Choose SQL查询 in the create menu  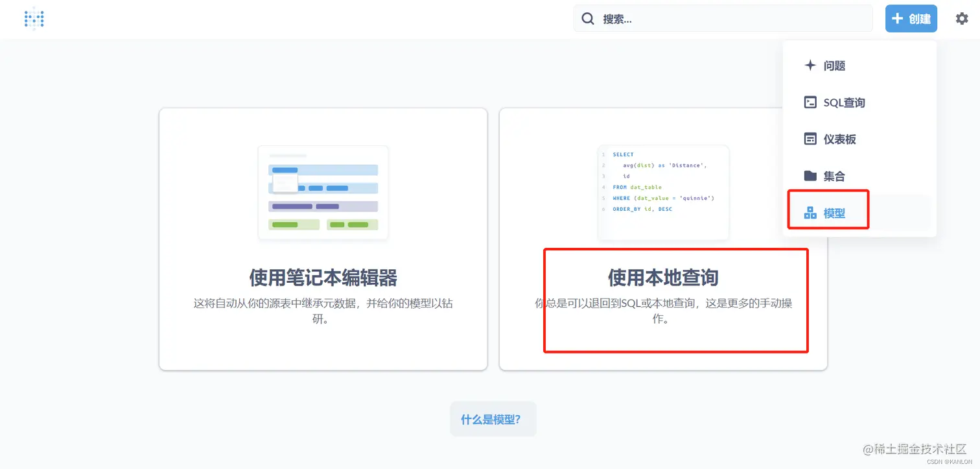843,102
